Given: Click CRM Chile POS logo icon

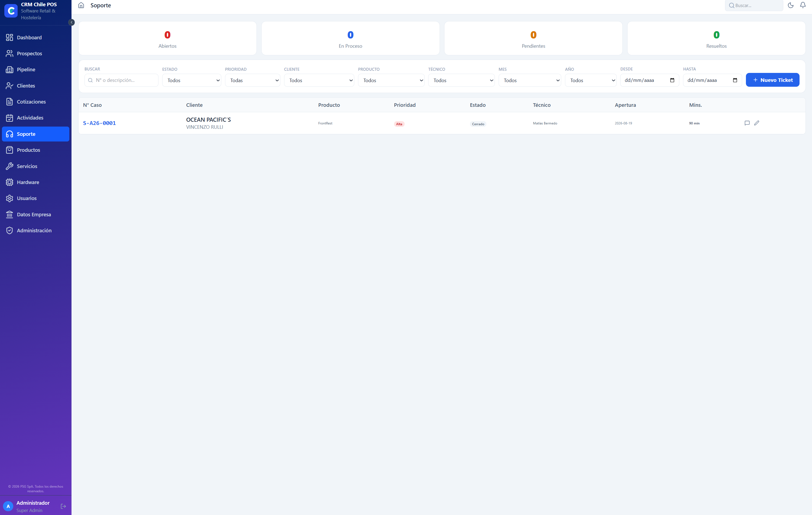Looking at the screenshot, I should [x=11, y=11].
